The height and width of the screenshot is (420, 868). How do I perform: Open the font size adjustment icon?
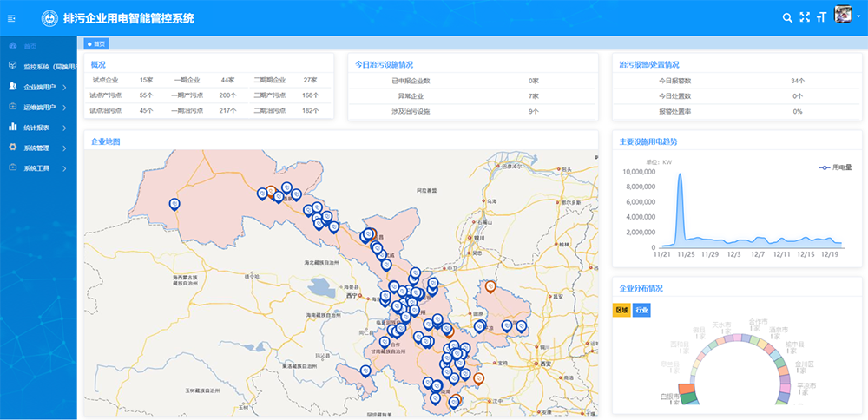tap(821, 17)
